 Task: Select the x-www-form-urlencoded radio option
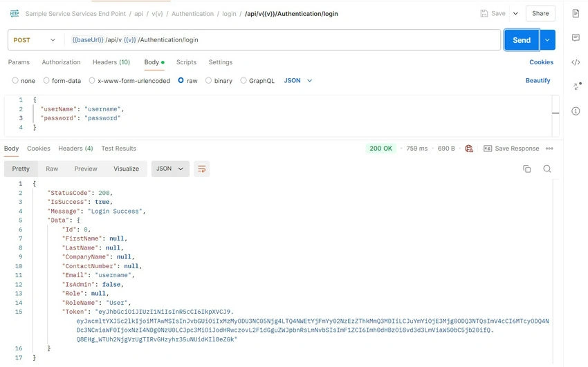coord(92,80)
